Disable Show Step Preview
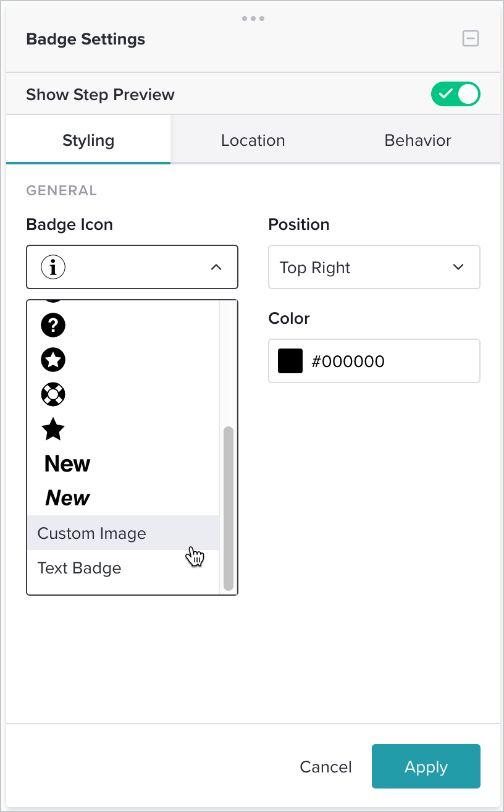The height and width of the screenshot is (812, 504). click(x=456, y=94)
